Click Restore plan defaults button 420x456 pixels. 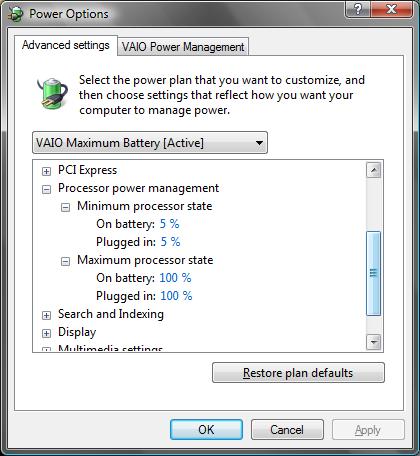click(298, 373)
